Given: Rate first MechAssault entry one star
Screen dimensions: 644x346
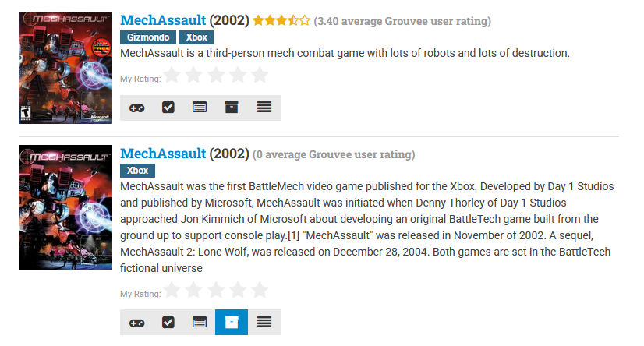Looking at the screenshot, I should (172, 76).
